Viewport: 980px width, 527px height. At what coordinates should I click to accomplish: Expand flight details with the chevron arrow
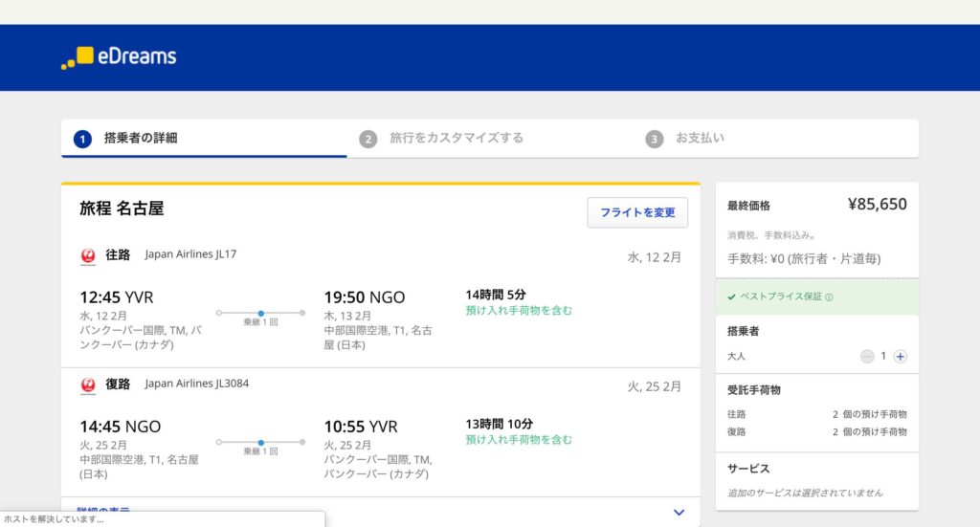click(679, 512)
